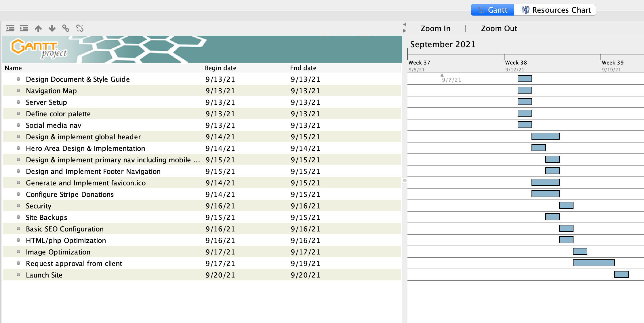This screenshot has width=644, height=323.
Task: Click the indent task icon
Action: 24,29
